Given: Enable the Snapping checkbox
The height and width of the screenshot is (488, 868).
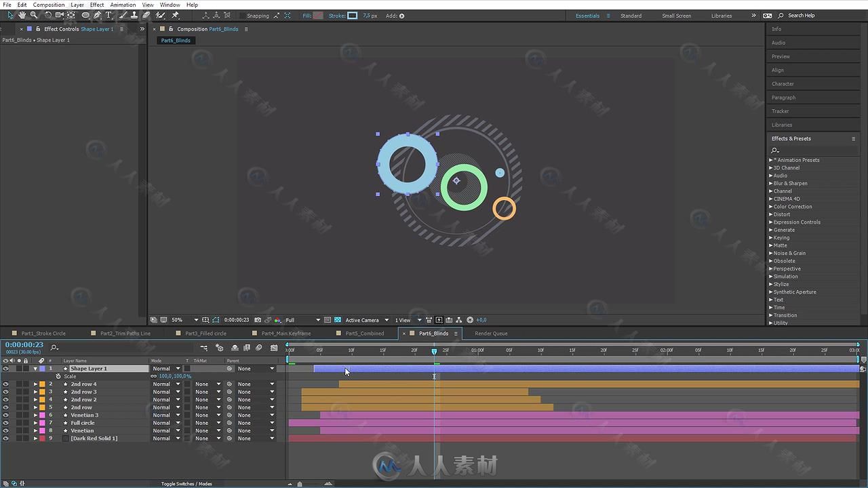Looking at the screenshot, I should point(242,16).
